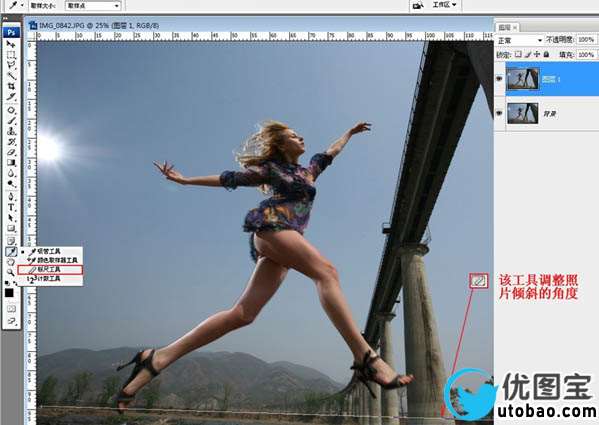
Task: Select the Dodge tool
Action: click(x=11, y=183)
